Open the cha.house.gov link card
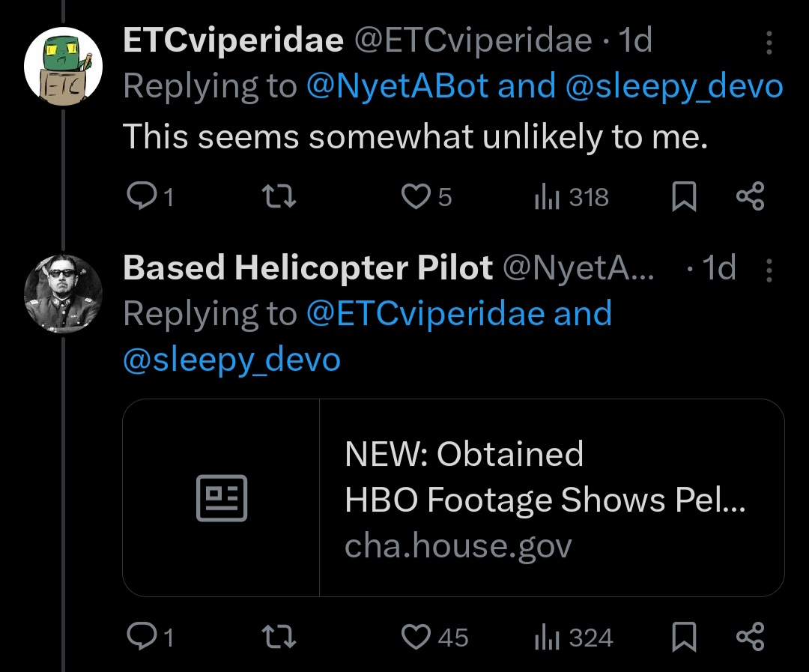This screenshot has width=809, height=672. click(453, 497)
